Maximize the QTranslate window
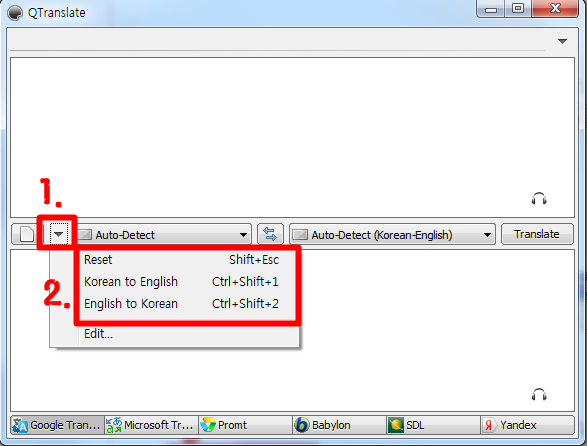The image size is (587, 446). [518, 9]
